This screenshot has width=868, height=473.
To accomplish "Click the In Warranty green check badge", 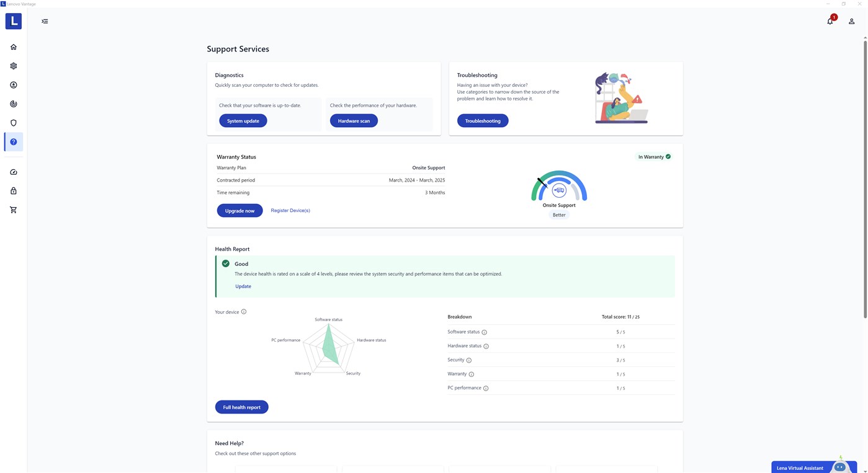I will click(x=655, y=157).
